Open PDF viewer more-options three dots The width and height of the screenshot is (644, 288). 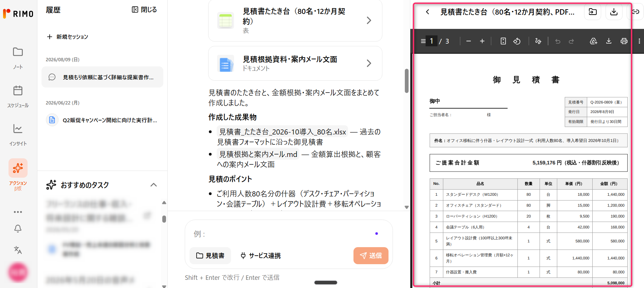click(639, 41)
